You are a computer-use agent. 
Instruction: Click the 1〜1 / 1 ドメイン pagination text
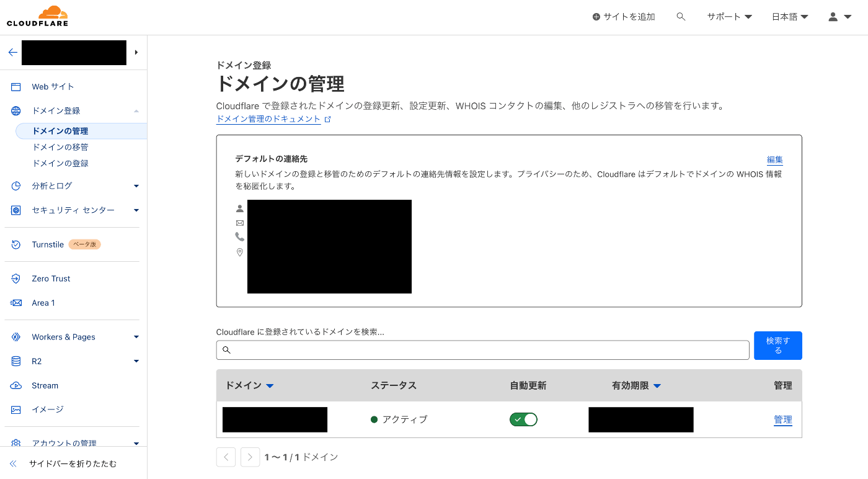tap(301, 457)
